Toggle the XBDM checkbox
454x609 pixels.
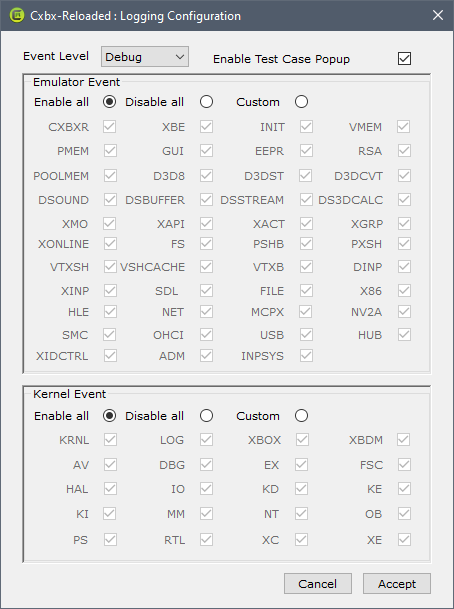(x=404, y=440)
